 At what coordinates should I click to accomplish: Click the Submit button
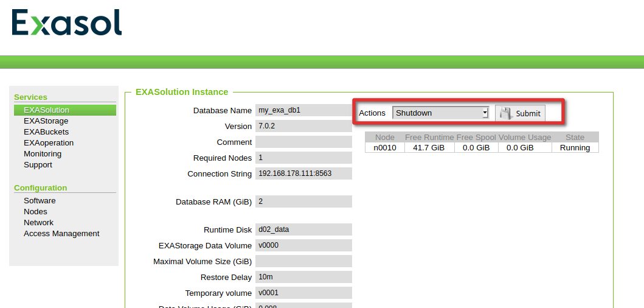click(520, 113)
